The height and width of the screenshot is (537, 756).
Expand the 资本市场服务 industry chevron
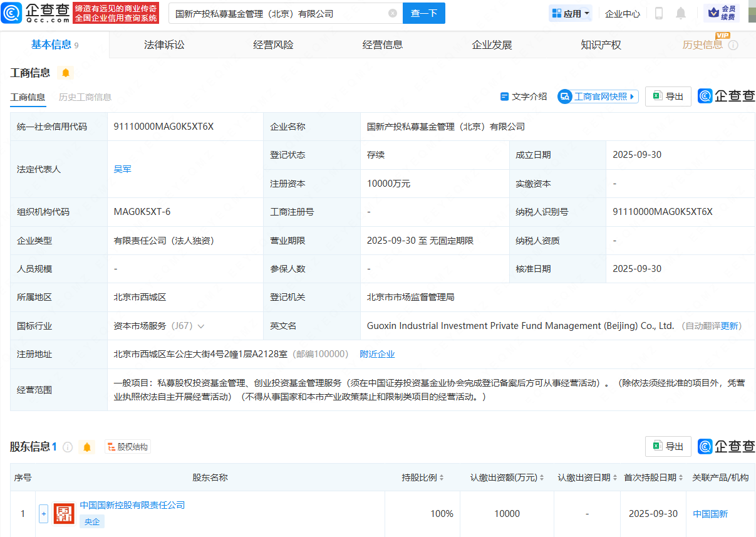coord(201,326)
